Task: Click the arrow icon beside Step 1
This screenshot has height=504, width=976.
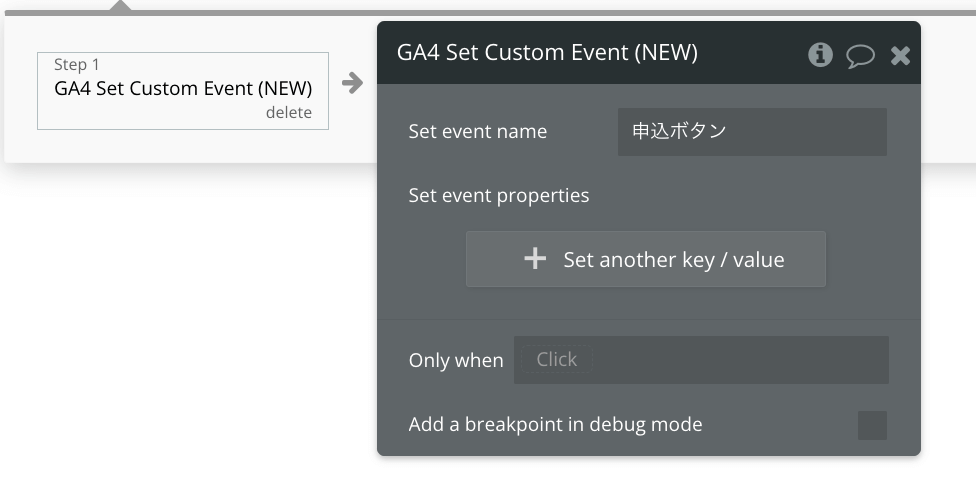Action: [352, 83]
